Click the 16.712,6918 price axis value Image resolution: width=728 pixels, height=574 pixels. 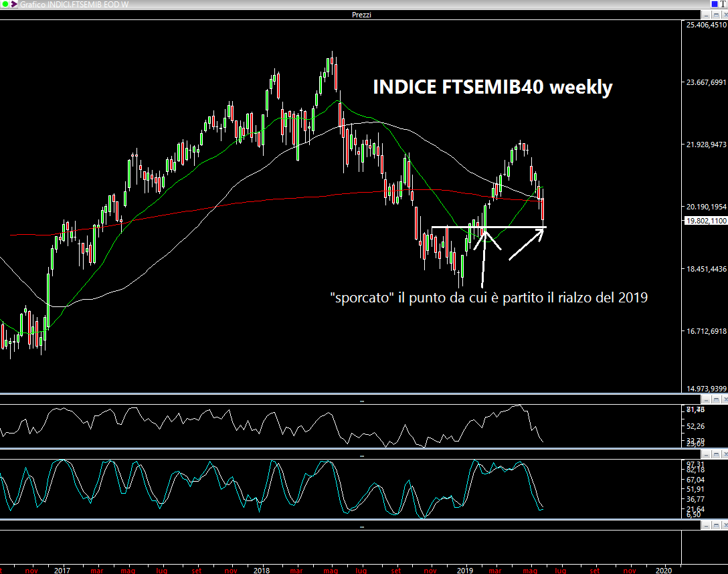coord(706,331)
